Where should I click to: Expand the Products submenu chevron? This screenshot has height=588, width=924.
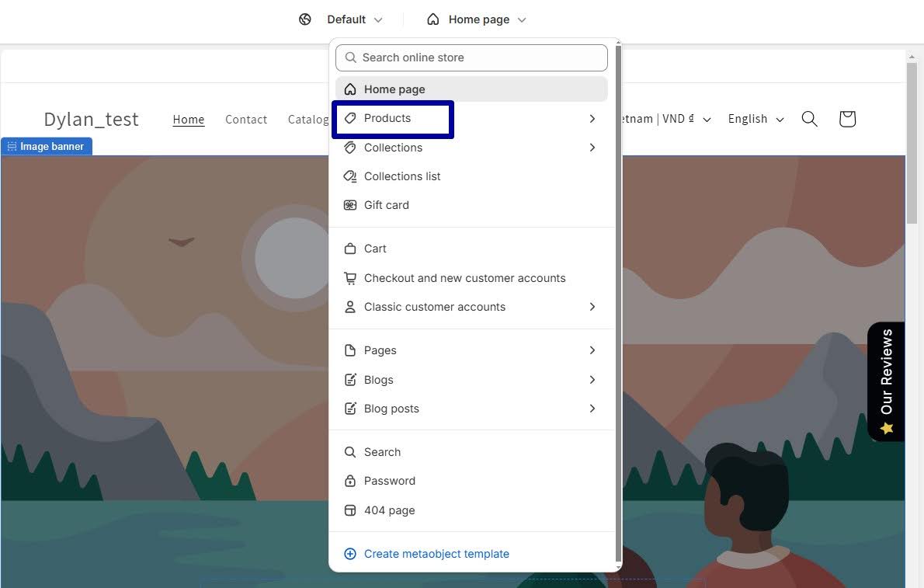point(592,119)
